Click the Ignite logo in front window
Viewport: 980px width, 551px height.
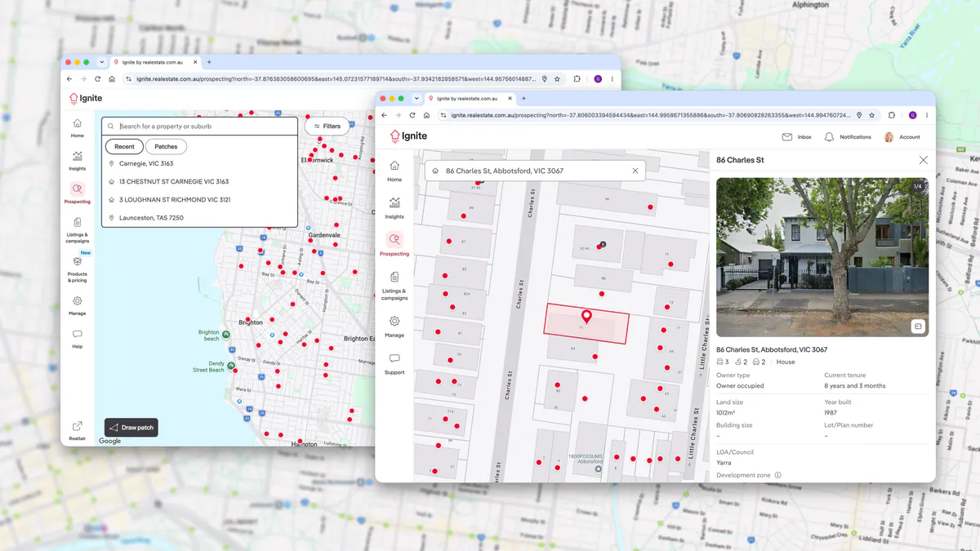(x=408, y=136)
